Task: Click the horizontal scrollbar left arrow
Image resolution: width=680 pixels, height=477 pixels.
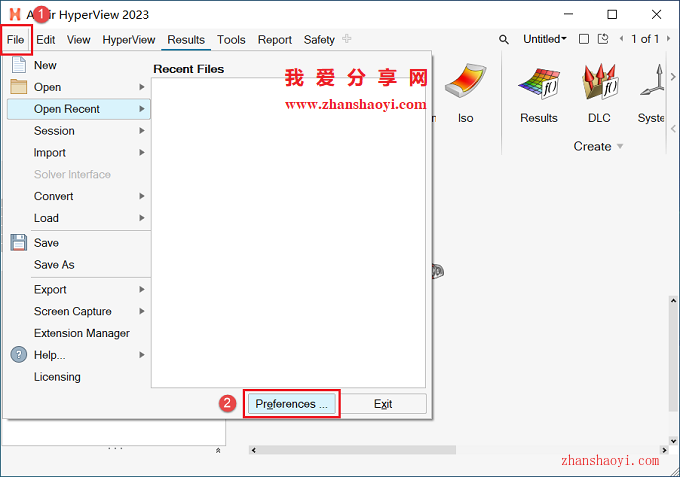Action: 254,450
